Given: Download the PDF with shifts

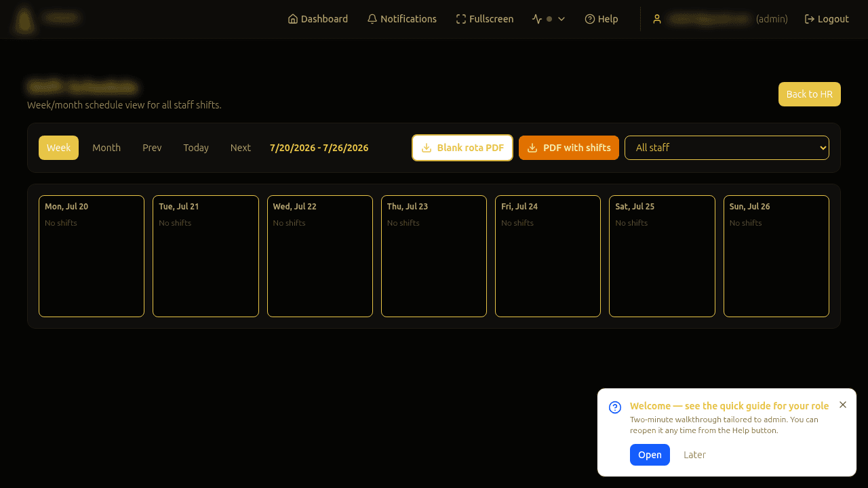Looking at the screenshot, I should [569, 148].
